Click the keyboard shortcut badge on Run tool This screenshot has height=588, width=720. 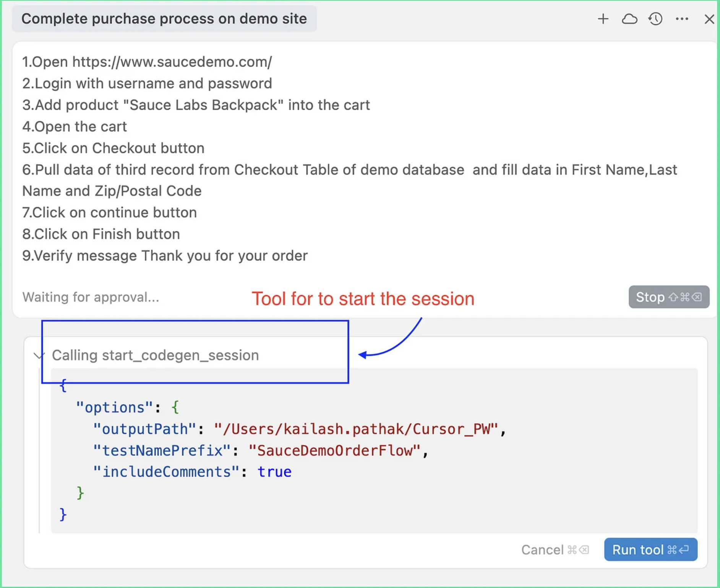(678, 549)
